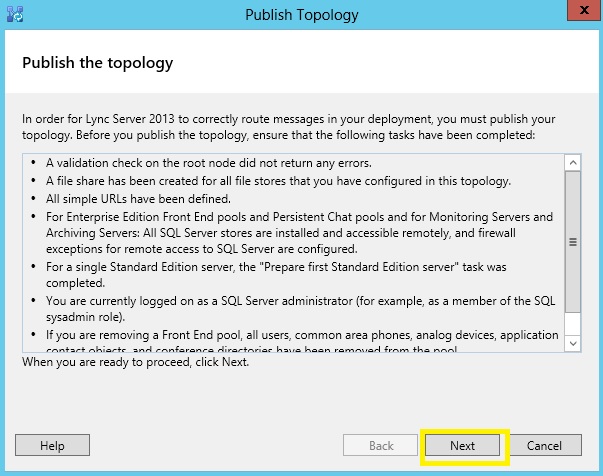Viewport: 603px width, 476px height.
Task: Click 'When you are ready to proceed' text
Action: (x=135, y=362)
